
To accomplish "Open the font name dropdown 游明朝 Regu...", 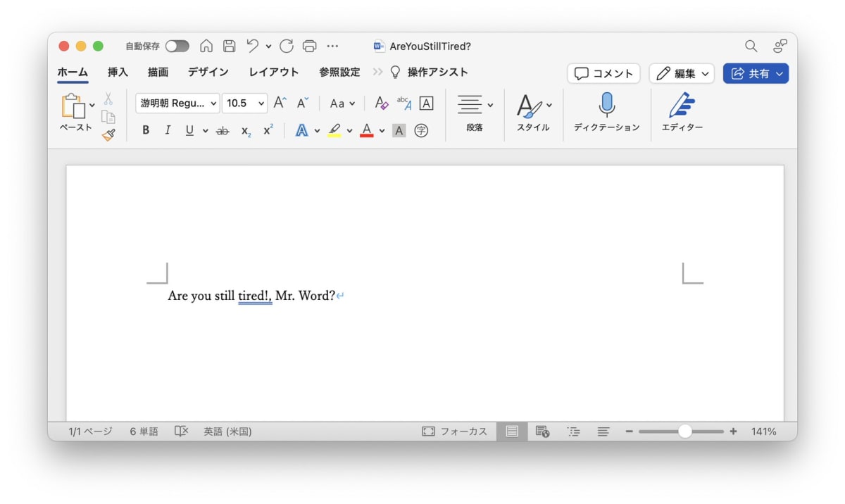I will (177, 103).
